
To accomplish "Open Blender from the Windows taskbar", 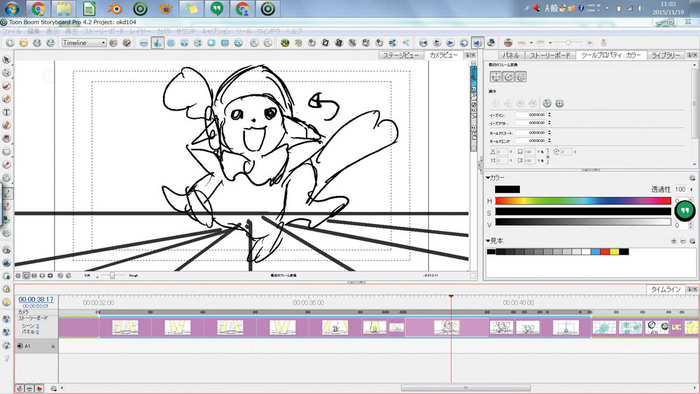I will [115, 8].
